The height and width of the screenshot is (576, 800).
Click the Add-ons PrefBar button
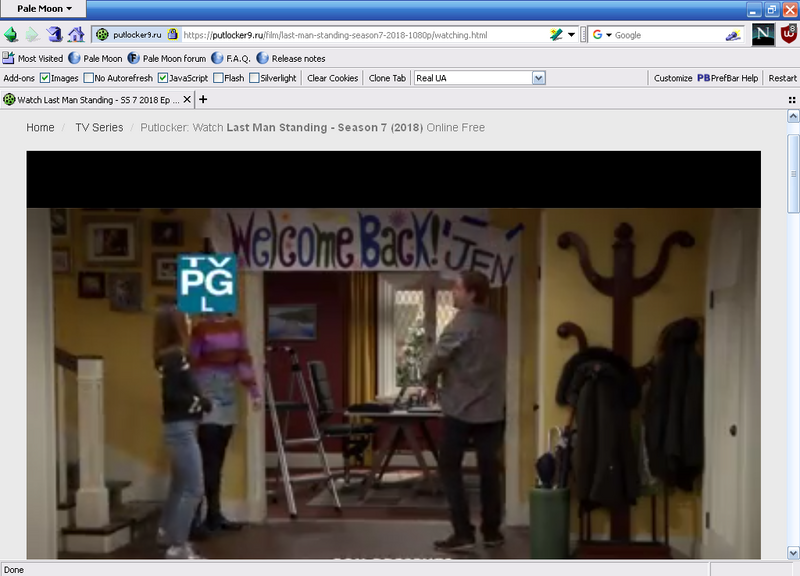pos(19,78)
